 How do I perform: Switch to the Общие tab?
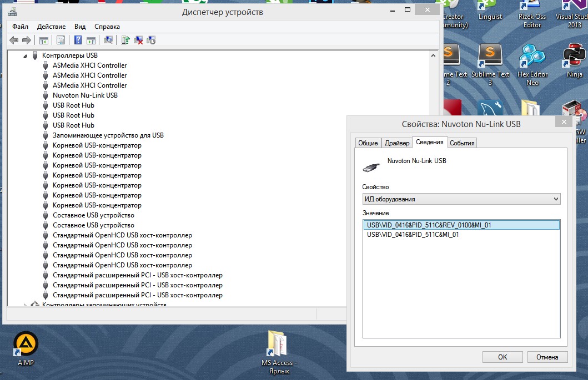[368, 143]
